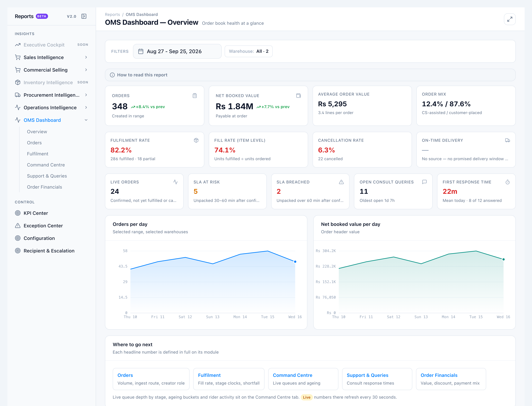Open the Command Centre link card
The image size is (532, 406).
click(303, 379)
